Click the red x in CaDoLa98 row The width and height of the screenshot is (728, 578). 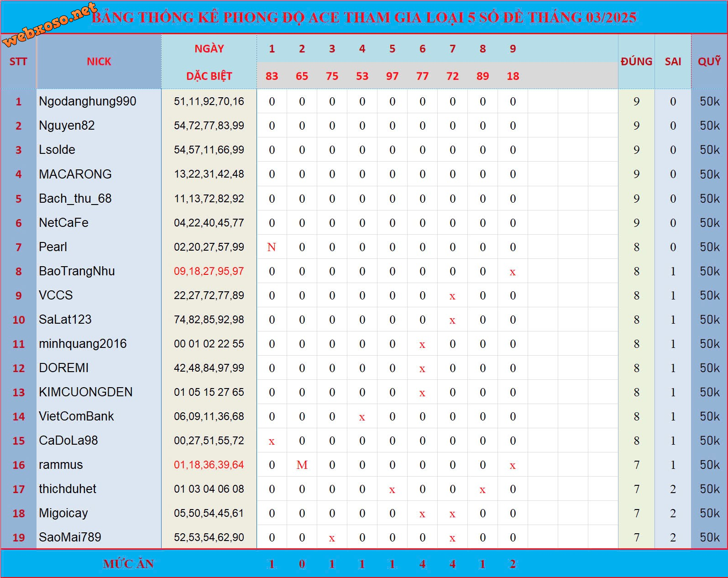tap(272, 441)
